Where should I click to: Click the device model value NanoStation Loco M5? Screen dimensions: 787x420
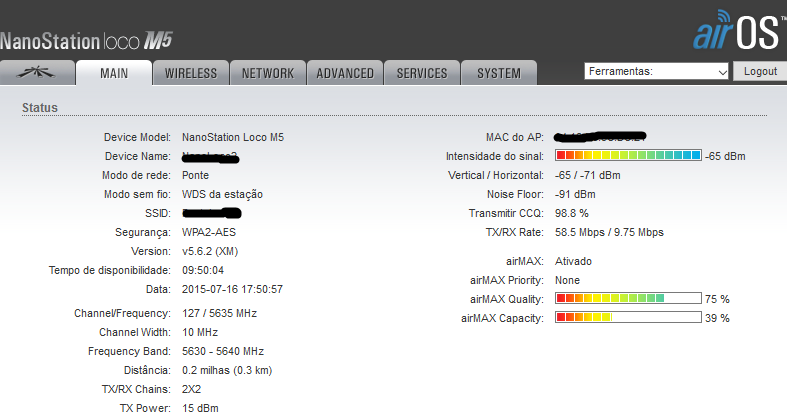pyautogui.click(x=240, y=137)
